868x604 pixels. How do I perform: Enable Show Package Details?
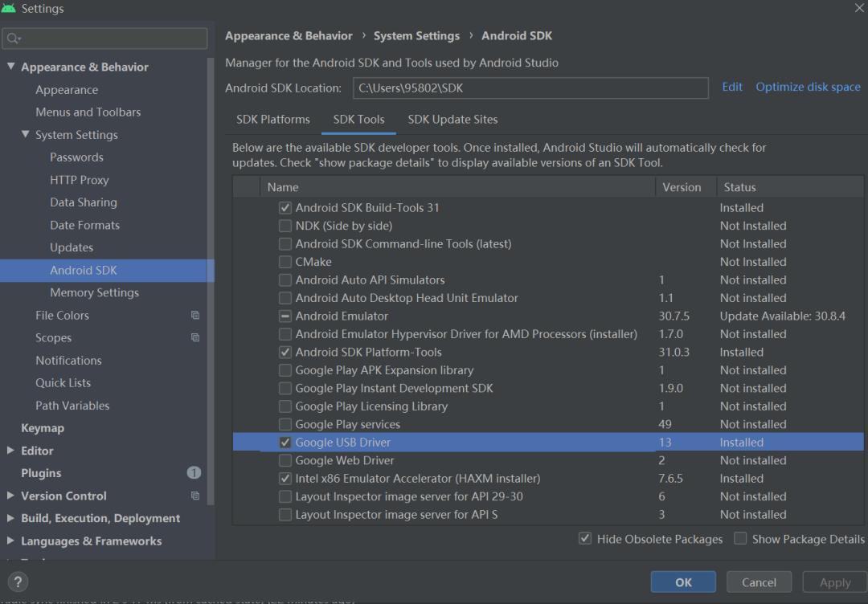(740, 539)
